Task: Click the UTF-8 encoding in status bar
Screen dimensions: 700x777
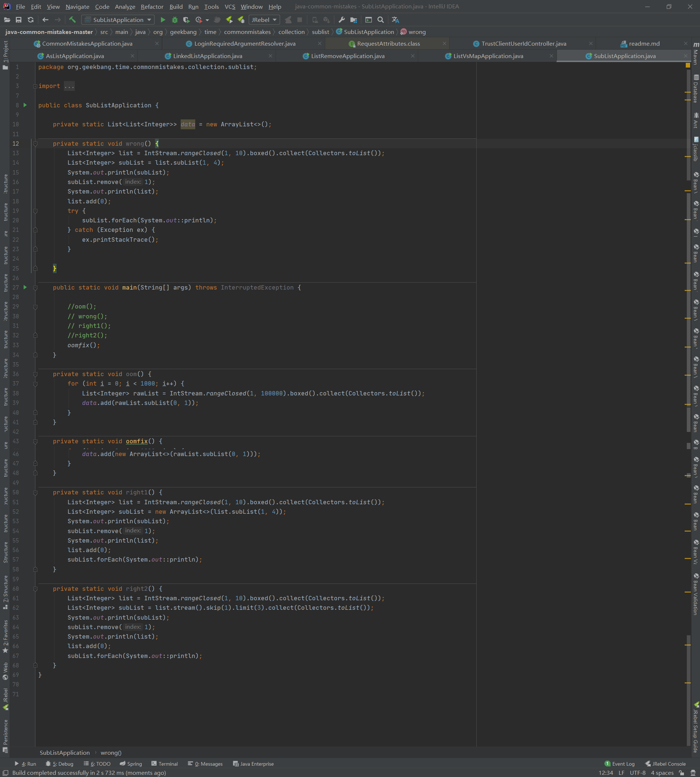Action: [637, 773]
